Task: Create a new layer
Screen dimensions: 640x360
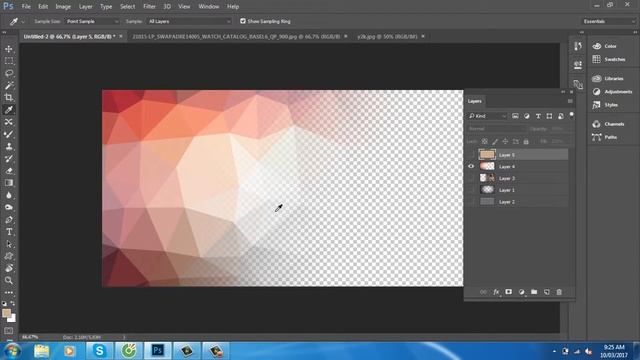Action: tap(547, 292)
